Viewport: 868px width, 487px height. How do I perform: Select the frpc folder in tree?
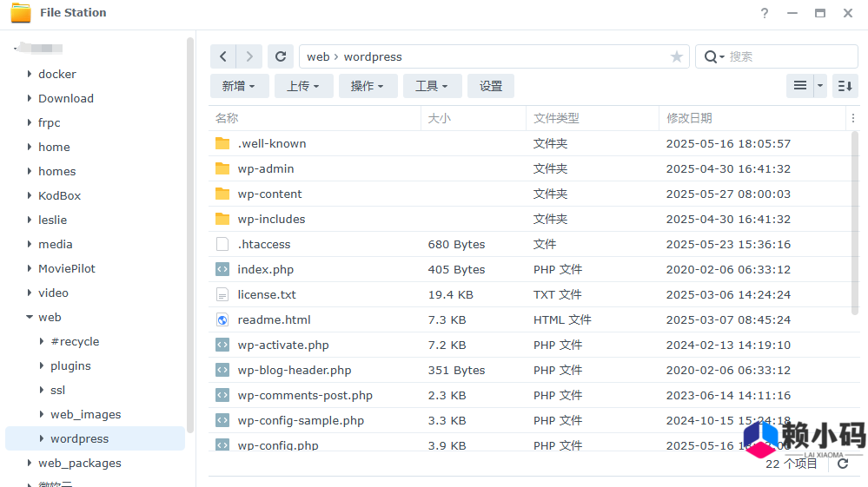pos(50,122)
